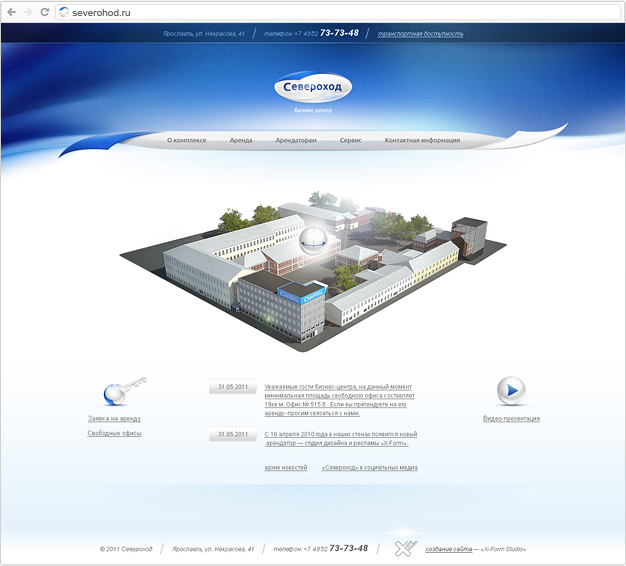
Task: Click the «X-Form Studio» footer text
Action: pos(503,549)
